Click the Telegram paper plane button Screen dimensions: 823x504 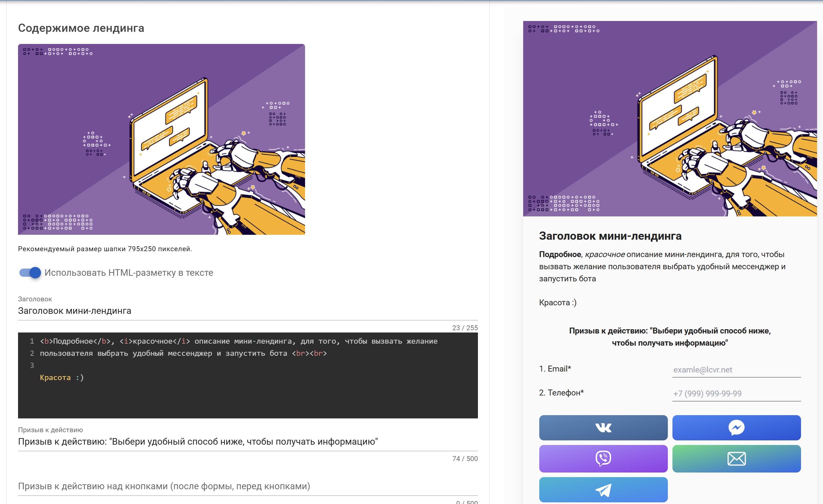[603, 490]
